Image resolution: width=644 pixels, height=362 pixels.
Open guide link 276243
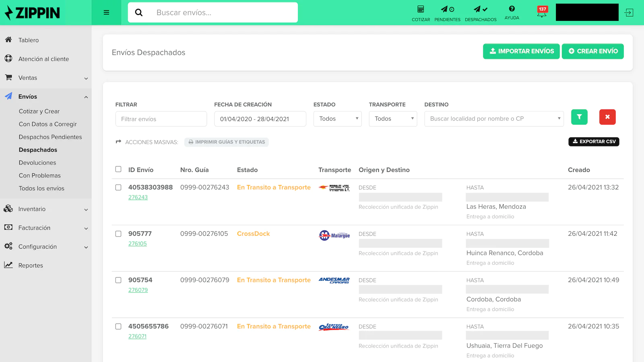138,197
